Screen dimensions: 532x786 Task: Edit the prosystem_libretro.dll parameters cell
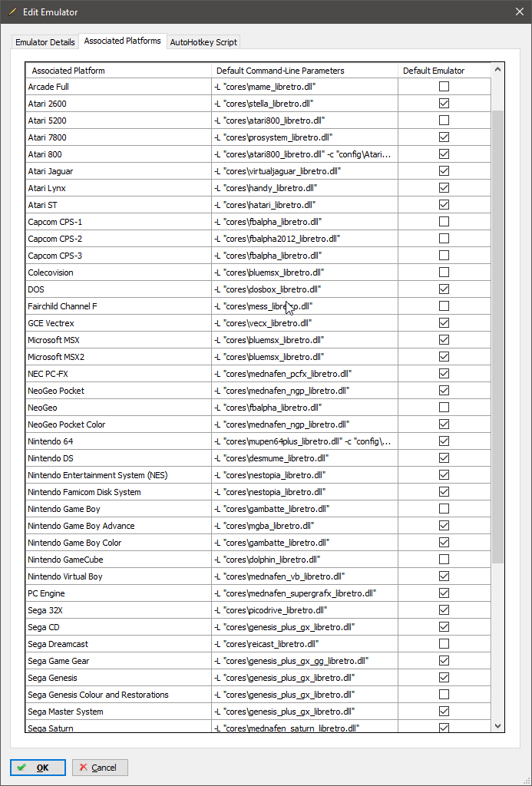[x=305, y=137]
